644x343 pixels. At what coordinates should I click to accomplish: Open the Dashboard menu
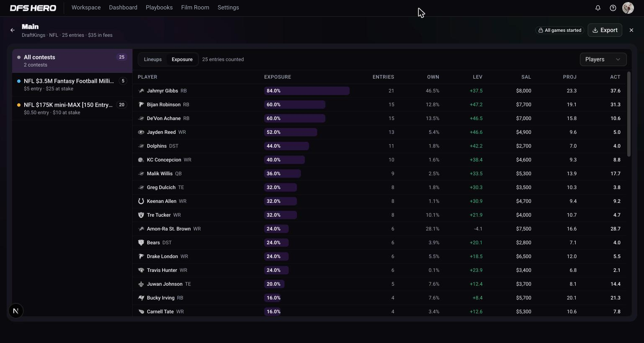(x=123, y=8)
